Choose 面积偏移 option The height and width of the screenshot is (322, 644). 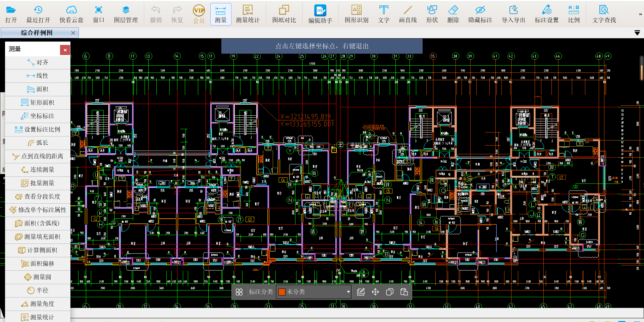point(38,264)
